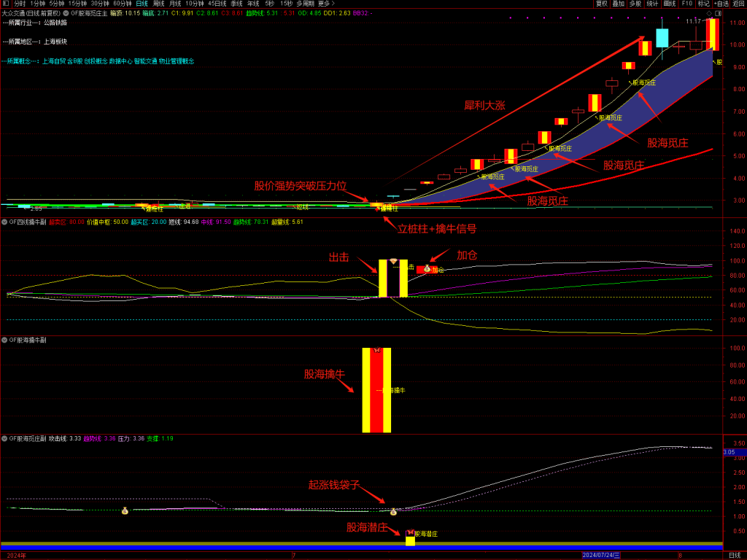
Task: Click the icon atop 股海擒牛 red bar
Action: coord(376,351)
